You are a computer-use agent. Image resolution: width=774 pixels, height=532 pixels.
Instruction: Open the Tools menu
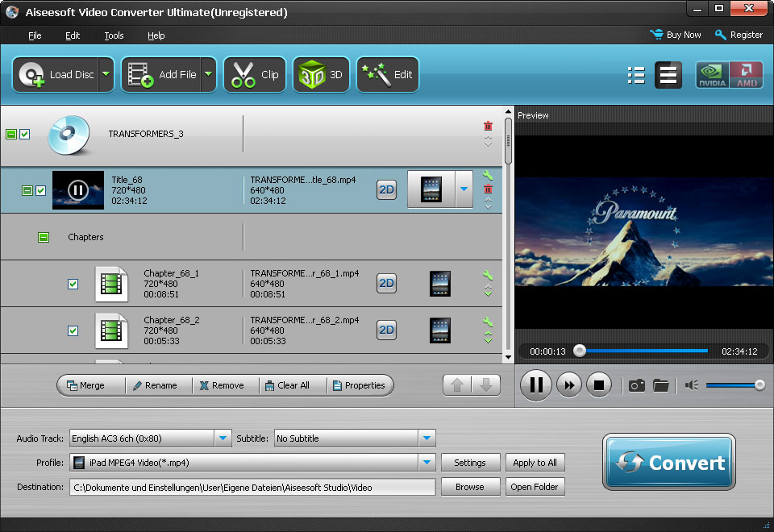pyautogui.click(x=114, y=35)
